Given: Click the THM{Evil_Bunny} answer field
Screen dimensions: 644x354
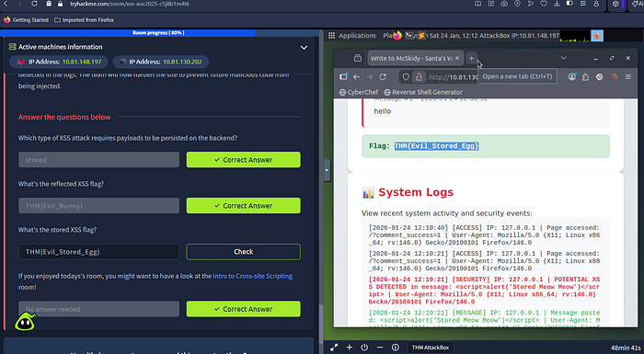Looking at the screenshot, I should pos(99,206).
